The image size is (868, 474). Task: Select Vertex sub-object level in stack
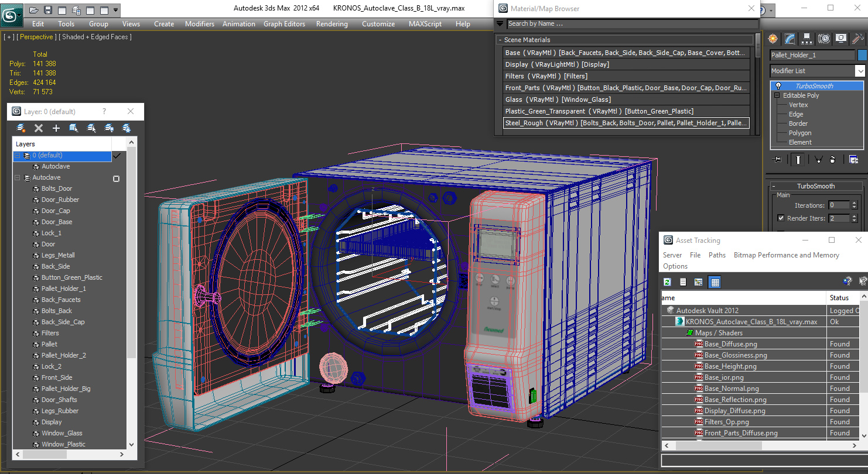pos(798,105)
